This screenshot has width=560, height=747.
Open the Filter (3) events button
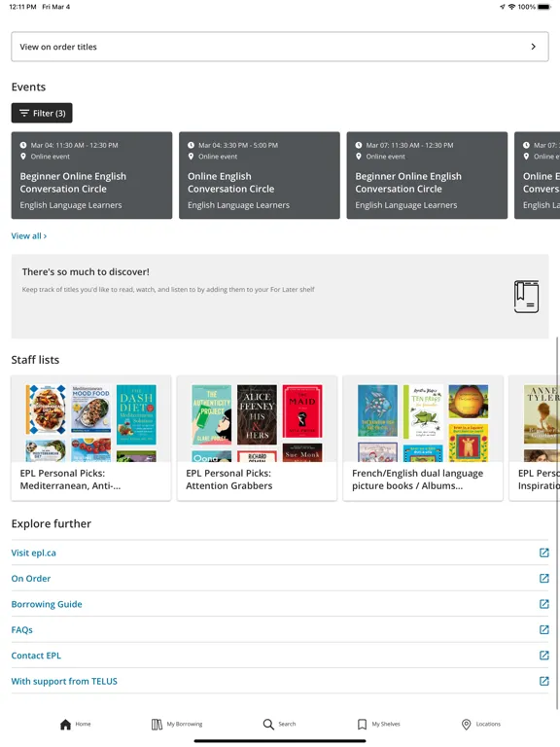pyautogui.click(x=42, y=113)
